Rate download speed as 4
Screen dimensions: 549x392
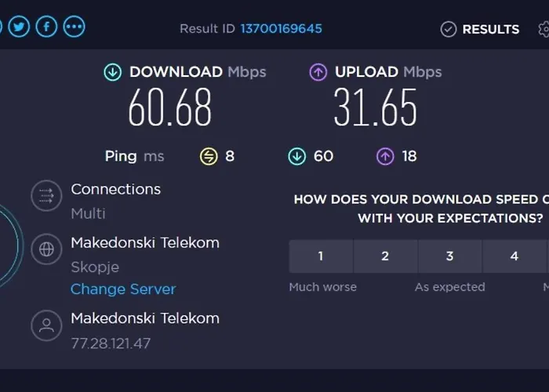click(514, 256)
